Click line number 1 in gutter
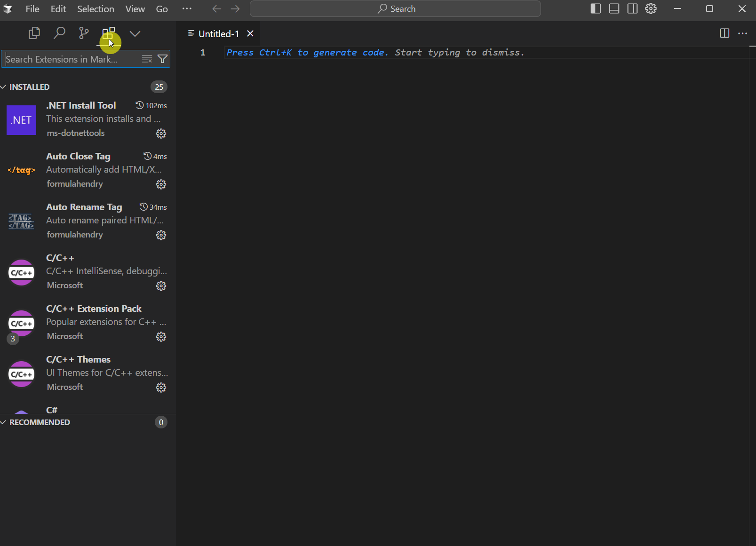 coord(203,53)
